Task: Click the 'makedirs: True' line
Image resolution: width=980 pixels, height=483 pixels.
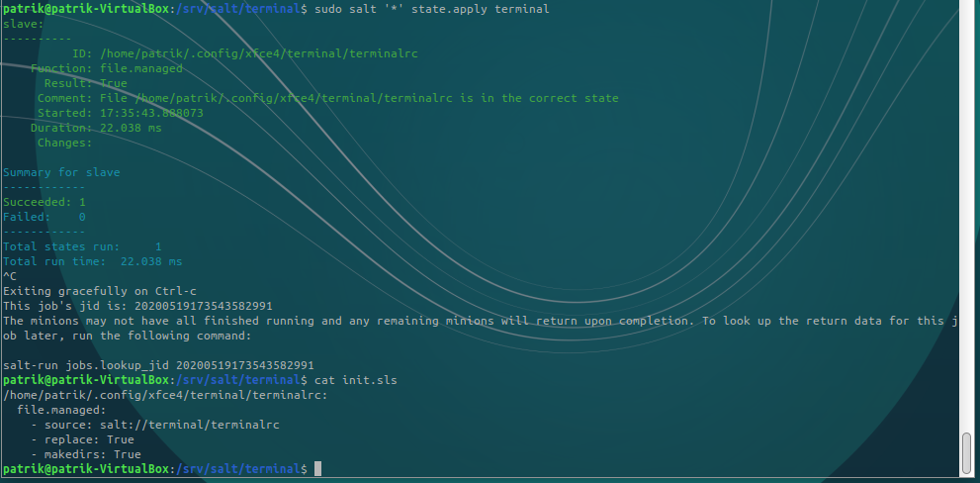Action: tap(86, 454)
